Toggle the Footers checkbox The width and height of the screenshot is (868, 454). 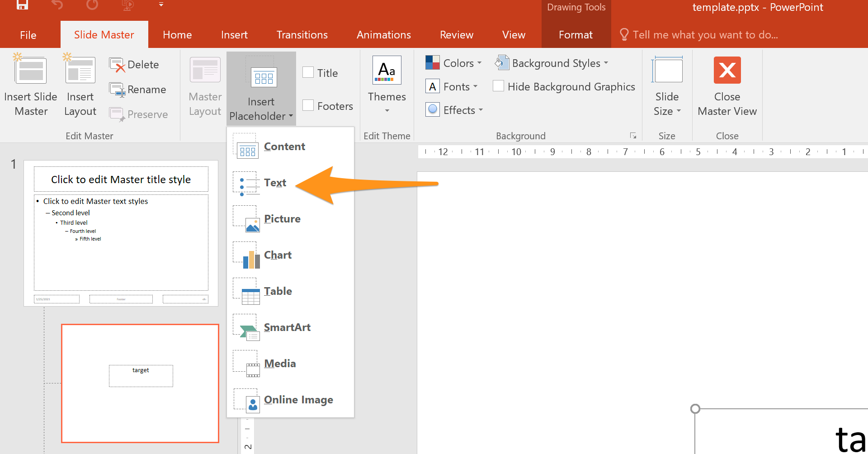tap(308, 106)
